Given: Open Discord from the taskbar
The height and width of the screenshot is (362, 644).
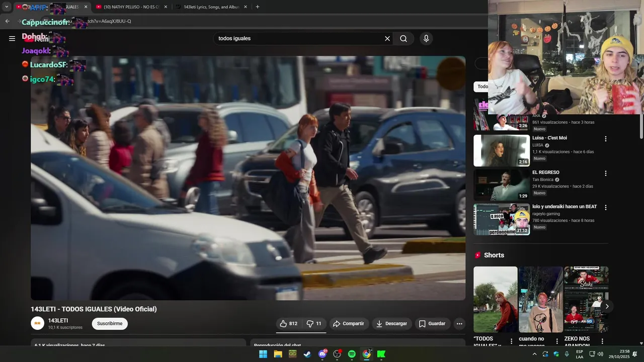Looking at the screenshot, I should [x=323, y=354].
